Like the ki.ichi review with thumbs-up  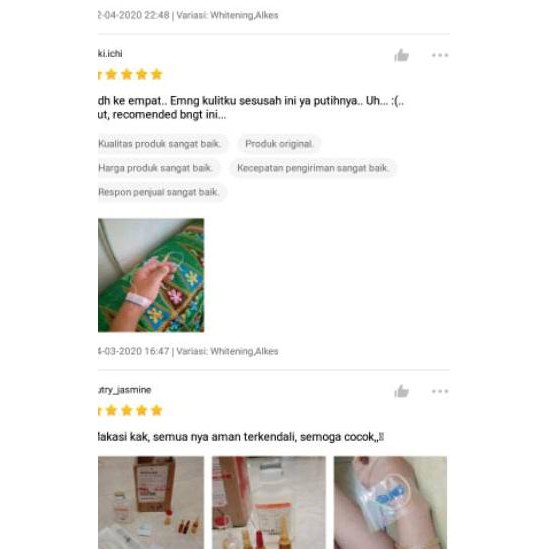pos(401,55)
